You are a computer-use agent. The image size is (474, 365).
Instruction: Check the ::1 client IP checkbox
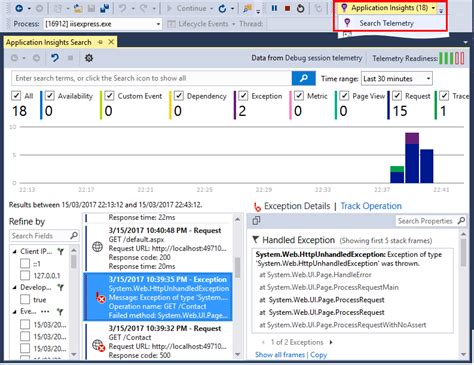25,264
